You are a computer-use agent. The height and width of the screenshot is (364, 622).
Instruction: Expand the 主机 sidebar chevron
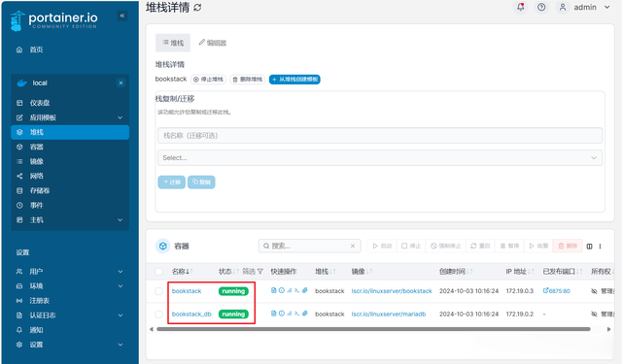pos(120,220)
